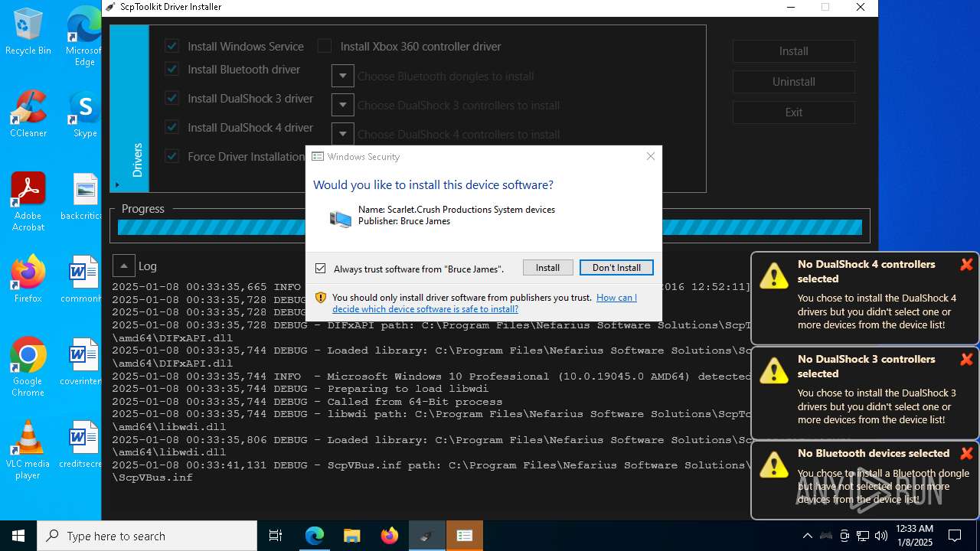Screen dimensions: 980x551
Task: Launch Adobe Acrobat from the desktop
Action: (28, 202)
